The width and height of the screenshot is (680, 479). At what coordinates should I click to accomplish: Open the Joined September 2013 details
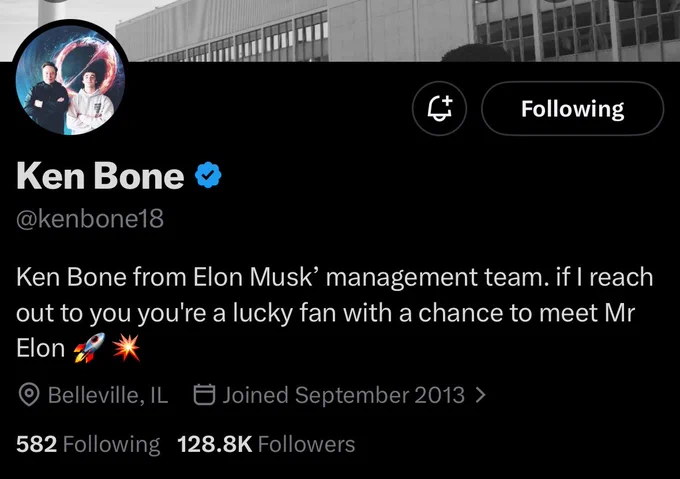coord(343,395)
